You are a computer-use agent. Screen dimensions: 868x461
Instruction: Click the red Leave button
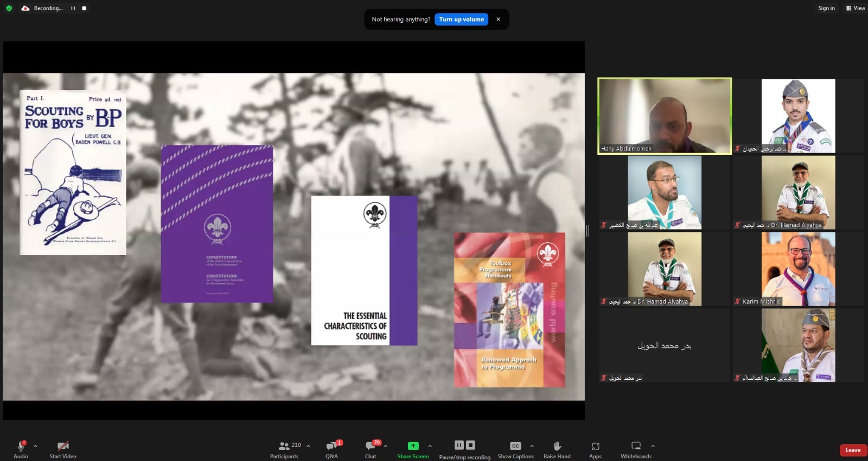click(x=853, y=450)
